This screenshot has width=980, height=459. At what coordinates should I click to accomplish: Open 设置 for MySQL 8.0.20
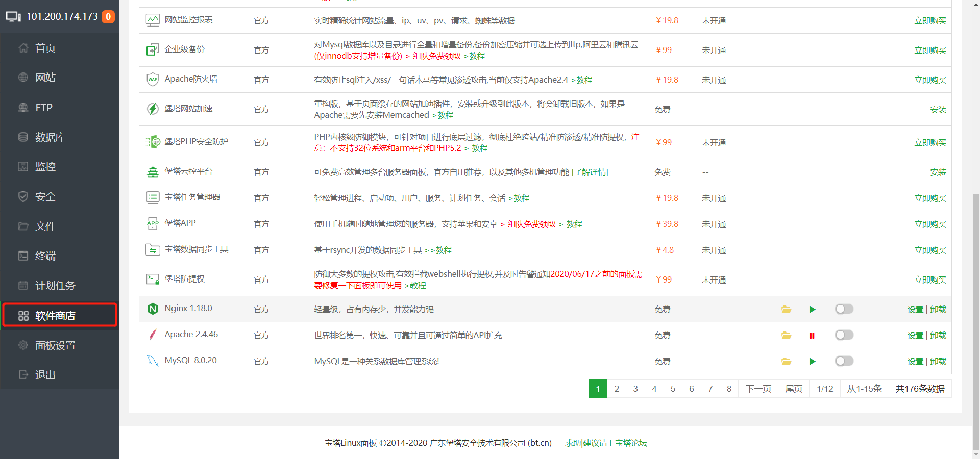point(915,362)
